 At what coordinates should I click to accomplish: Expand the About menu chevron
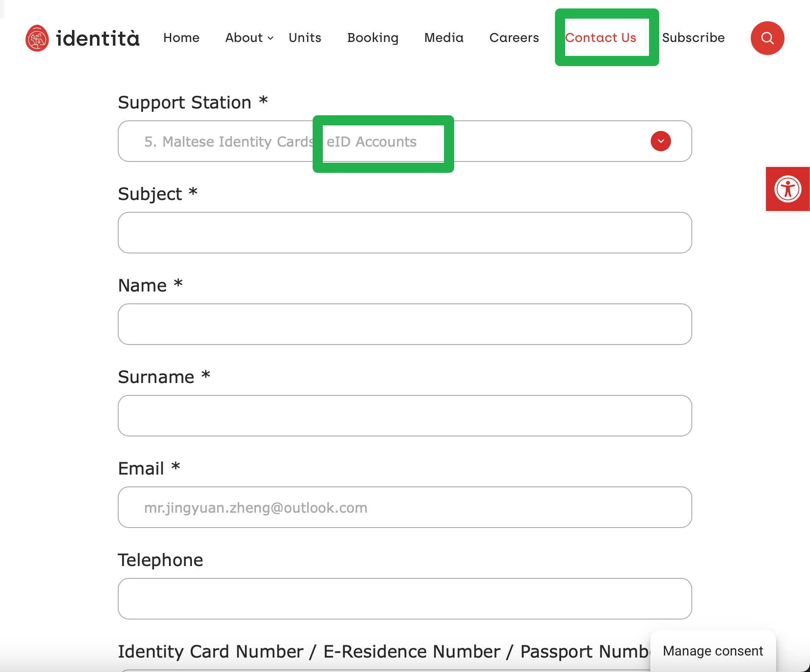271,38
